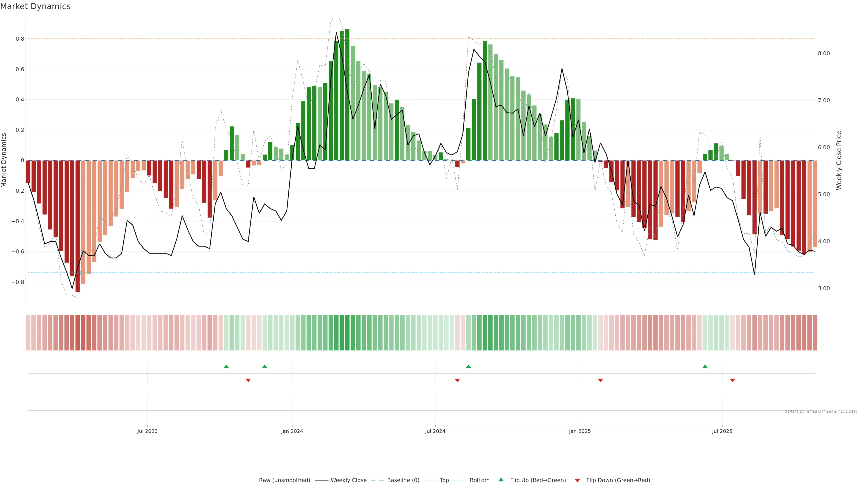Click the Jan 2024 x-axis label
The height and width of the screenshot is (488, 868).
point(292,431)
